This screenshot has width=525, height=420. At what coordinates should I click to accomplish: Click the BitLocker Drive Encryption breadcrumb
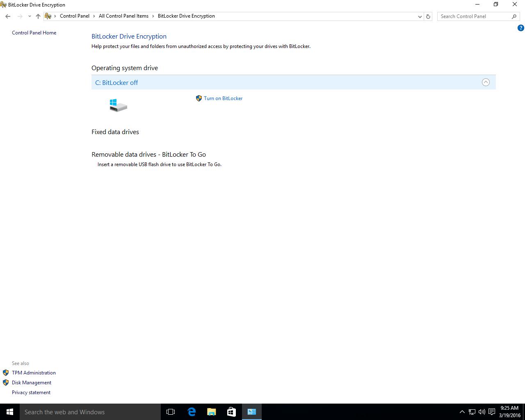tap(186, 16)
